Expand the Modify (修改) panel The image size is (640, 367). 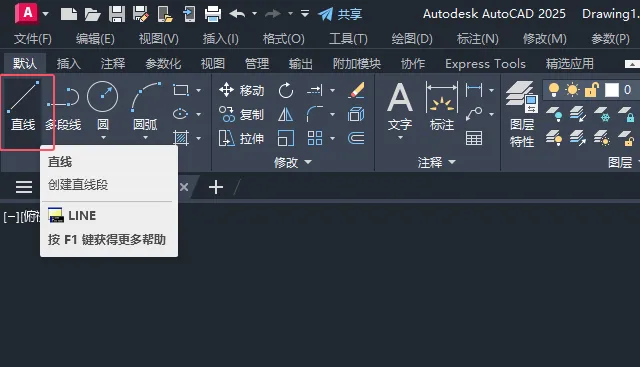pyautogui.click(x=293, y=162)
